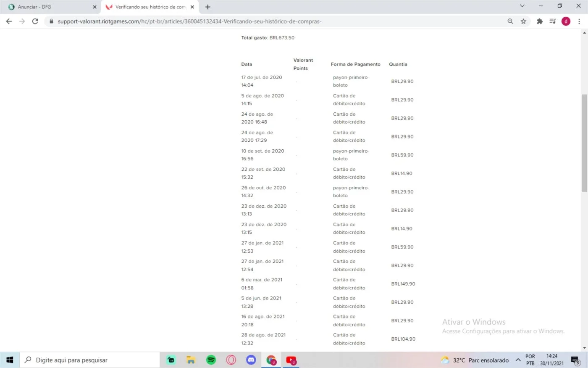Open the POR PTB language switcher
This screenshot has height=368, width=588.
pos(530,360)
